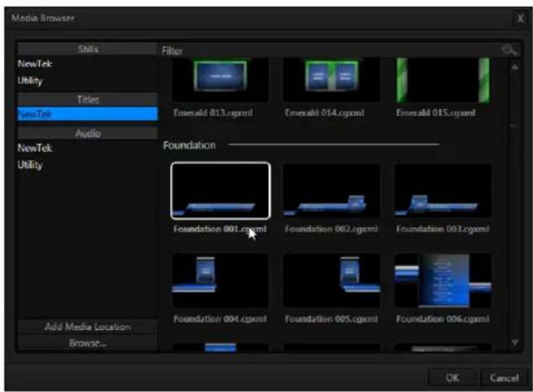This screenshot has width=533, height=392.
Task: Select NewTek under Stills
Action: (x=88, y=64)
